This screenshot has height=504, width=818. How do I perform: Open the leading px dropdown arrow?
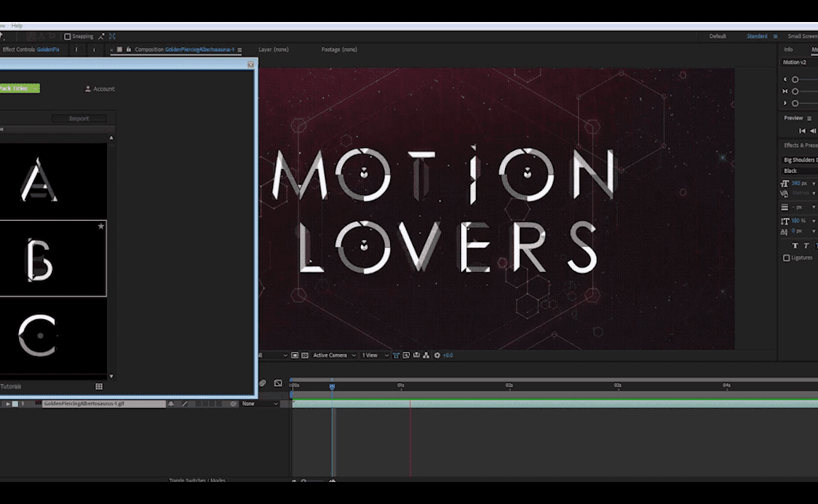[814, 207]
